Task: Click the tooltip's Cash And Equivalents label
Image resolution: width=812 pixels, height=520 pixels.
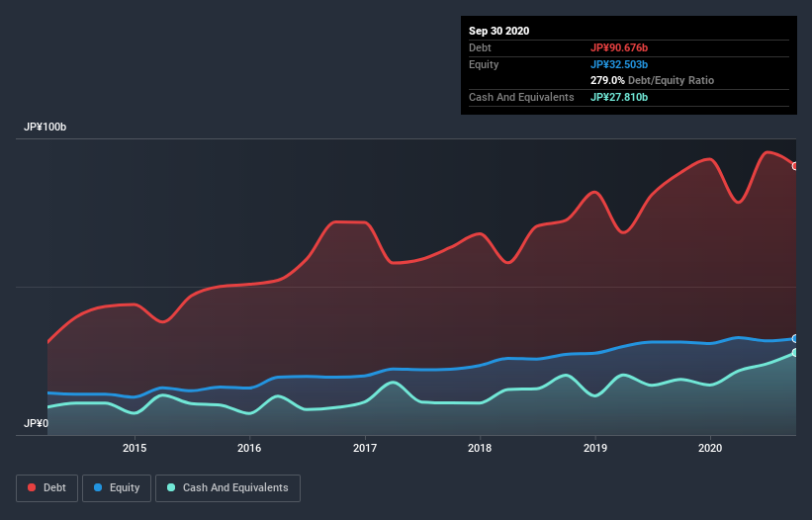Action: click(521, 97)
